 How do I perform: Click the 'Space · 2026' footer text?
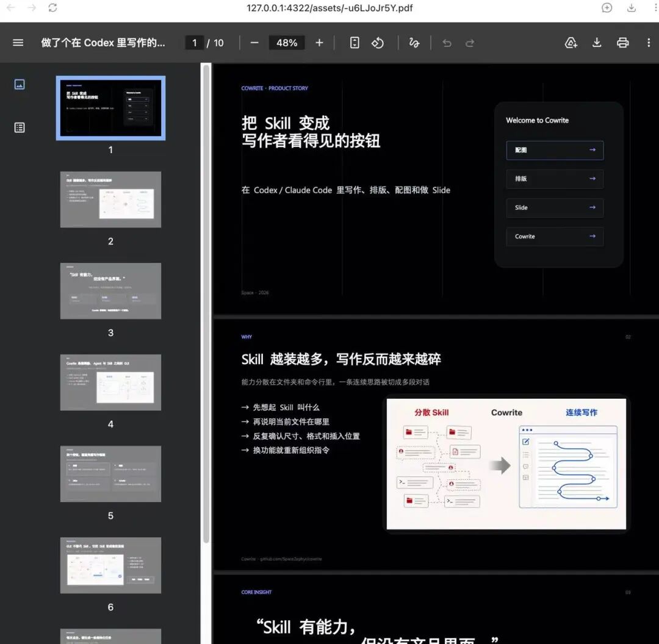pos(254,293)
